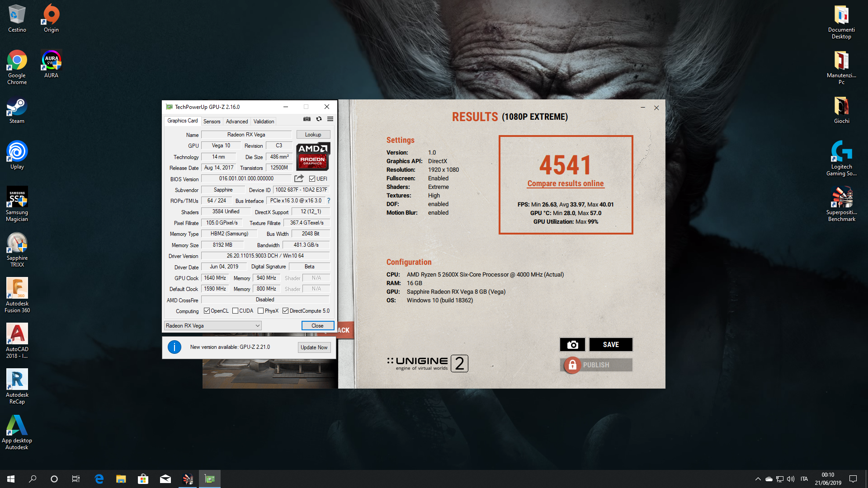Open Windows search from taskbar
The height and width of the screenshot is (488, 868).
(x=33, y=479)
